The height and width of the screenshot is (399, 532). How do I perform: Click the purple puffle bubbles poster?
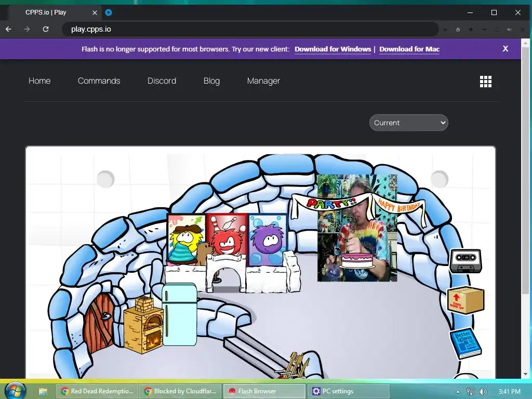coord(268,240)
